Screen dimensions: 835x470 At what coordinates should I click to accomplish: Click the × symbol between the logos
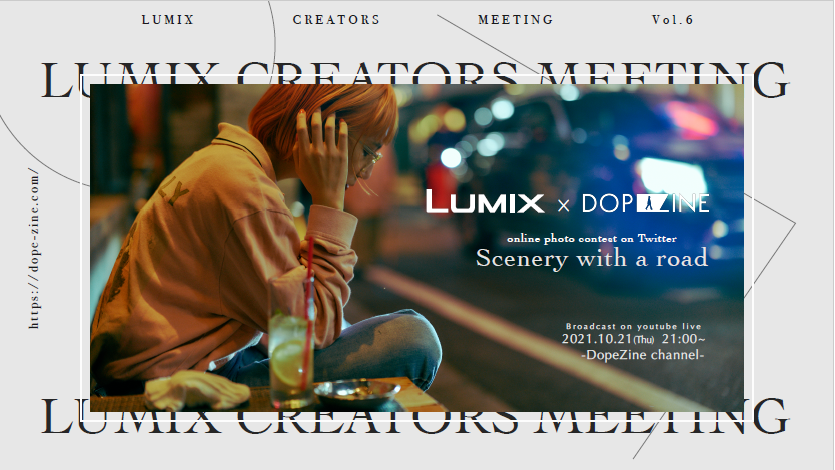pos(563,205)
